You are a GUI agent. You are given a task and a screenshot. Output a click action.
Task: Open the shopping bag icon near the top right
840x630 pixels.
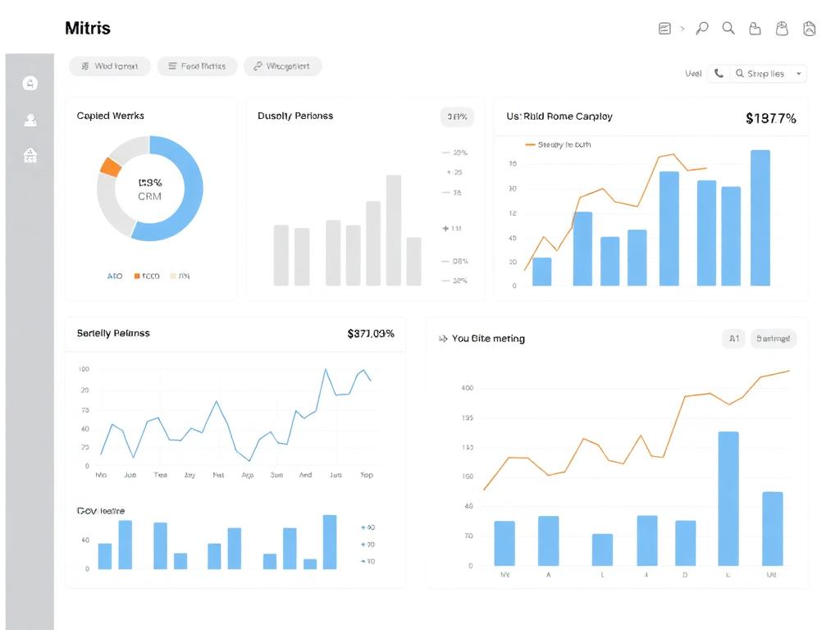(782, 28)
